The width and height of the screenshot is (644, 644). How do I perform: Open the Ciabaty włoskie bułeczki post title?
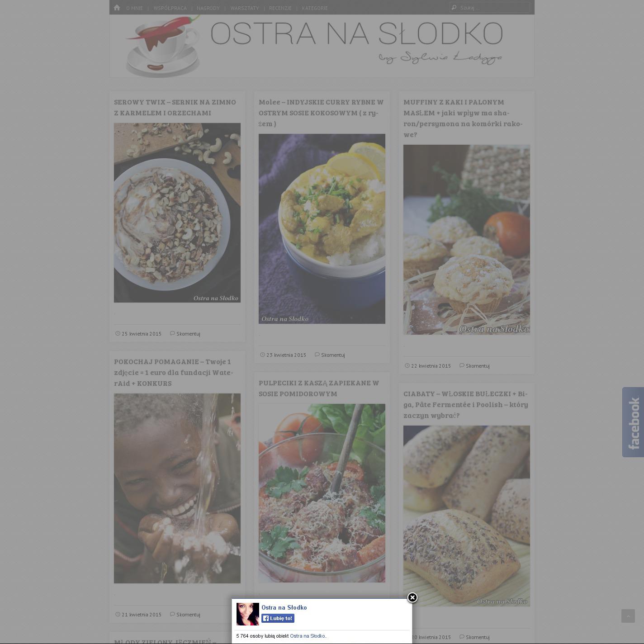click(x=466, y=404)
